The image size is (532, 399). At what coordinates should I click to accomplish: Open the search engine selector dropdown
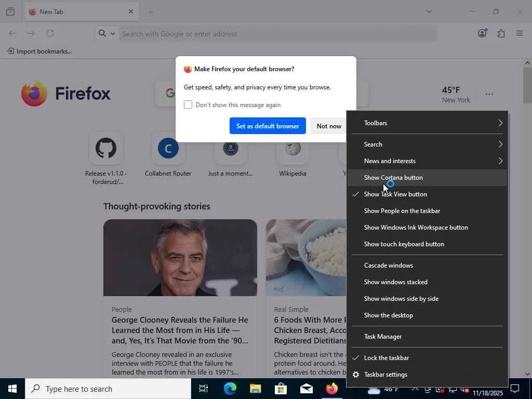pyautogui.click(x=107, y=33)
